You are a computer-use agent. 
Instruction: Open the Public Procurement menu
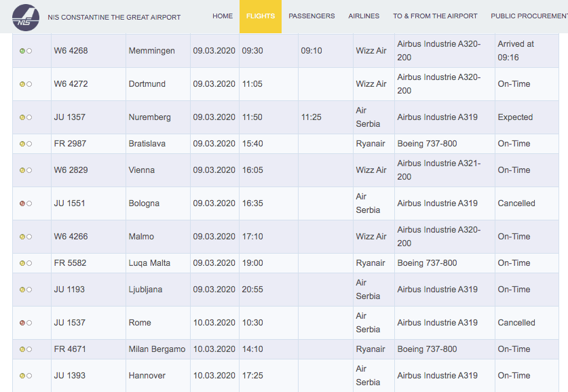pyautogui.click(x=529, y=16)
